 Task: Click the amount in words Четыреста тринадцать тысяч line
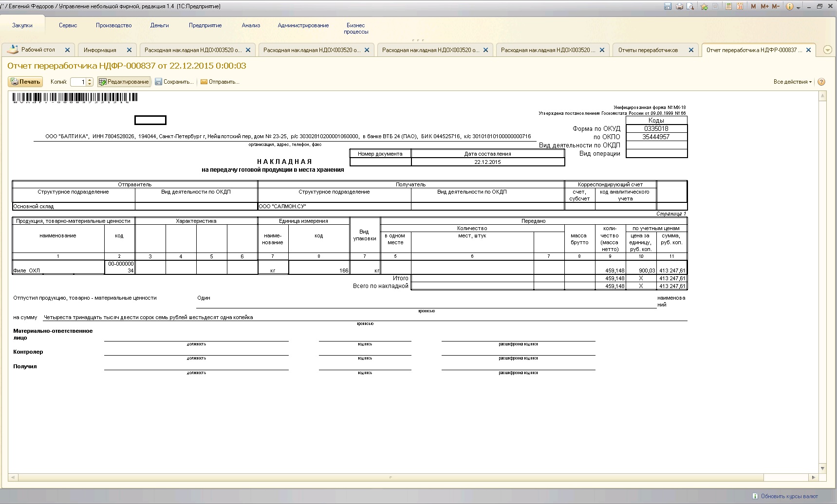pyautogui.click(x=149, y=317)
